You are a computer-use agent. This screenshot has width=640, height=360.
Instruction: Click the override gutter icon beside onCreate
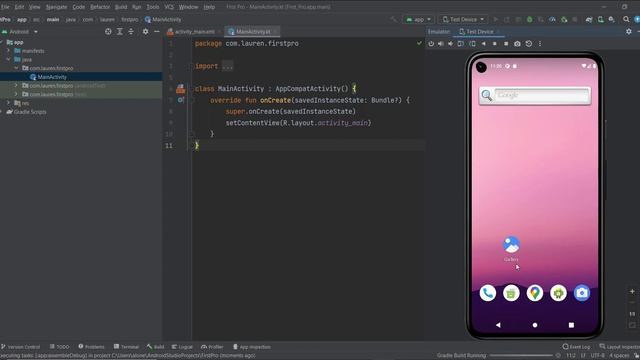[x=180, y=100]
